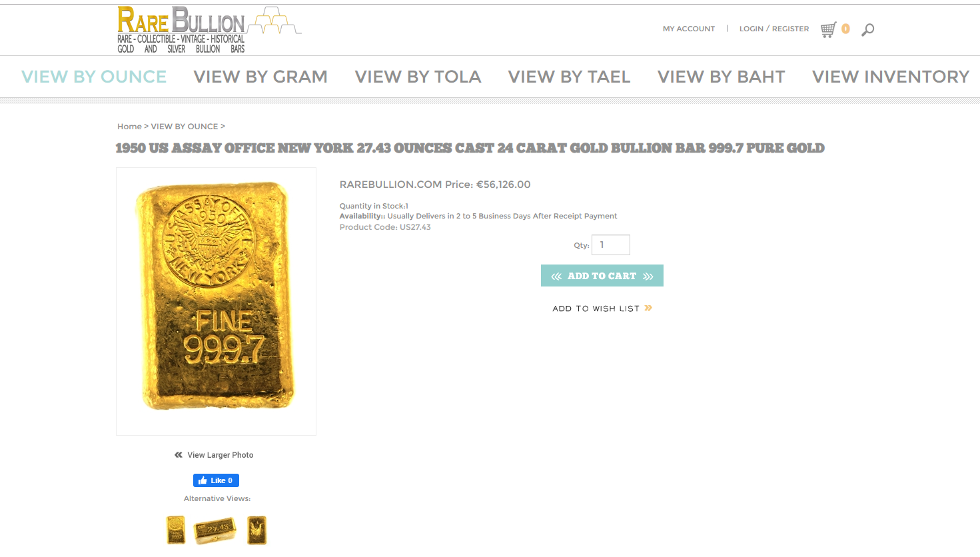Click the Rare Bullion logo
This screenshot has width=980, height=557.
pos(209,30)
